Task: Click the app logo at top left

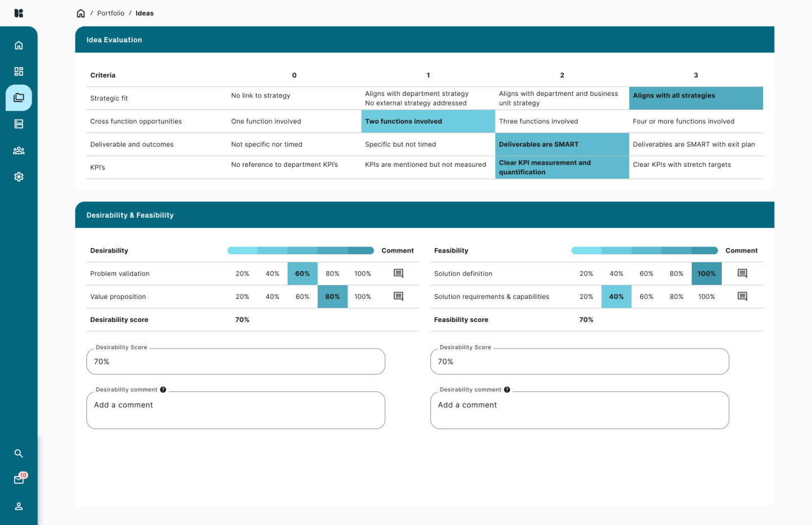Action: pyautogui.click(x=19, y=13)
